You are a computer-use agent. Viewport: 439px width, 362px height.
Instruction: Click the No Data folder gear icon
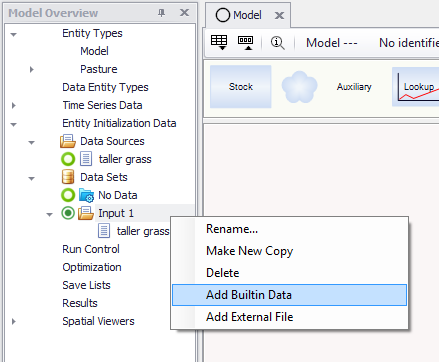(86, 195)
